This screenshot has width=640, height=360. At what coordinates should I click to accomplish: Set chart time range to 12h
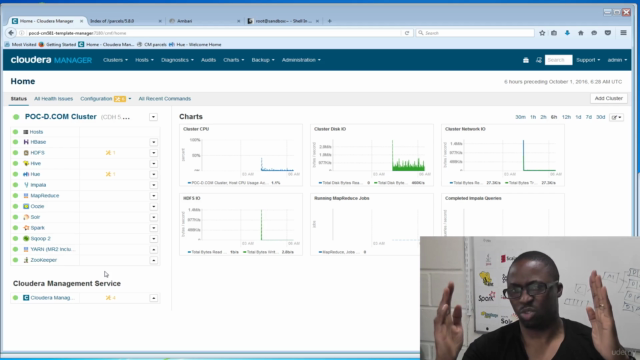(x=566, y=117)
